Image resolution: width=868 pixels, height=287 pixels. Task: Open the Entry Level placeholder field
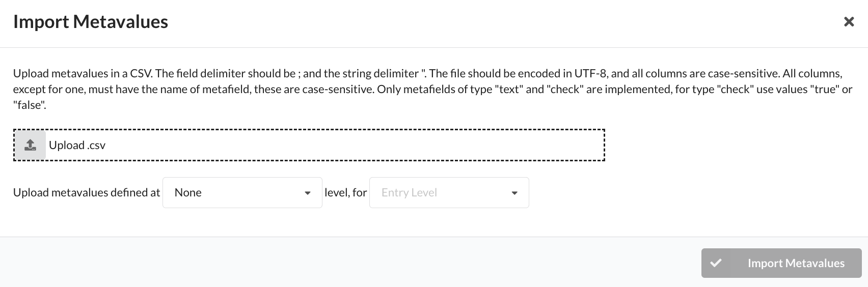click(x=449, y=192)
